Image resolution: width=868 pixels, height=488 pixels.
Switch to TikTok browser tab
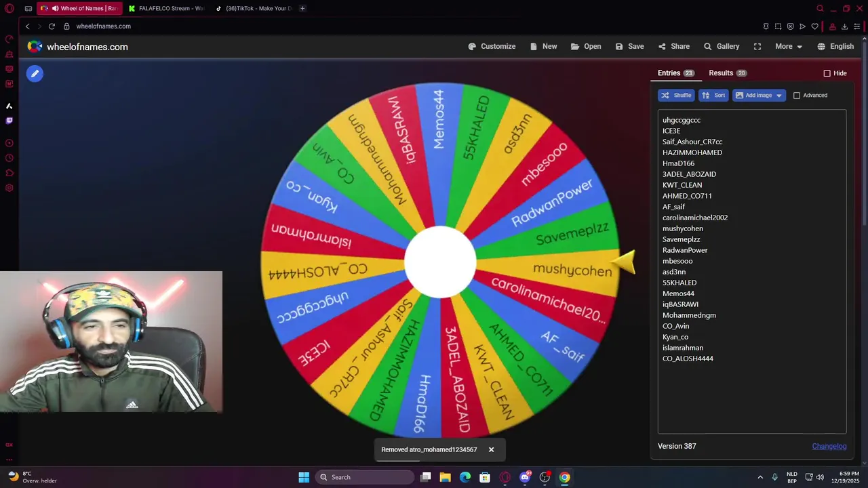point(254,9)
